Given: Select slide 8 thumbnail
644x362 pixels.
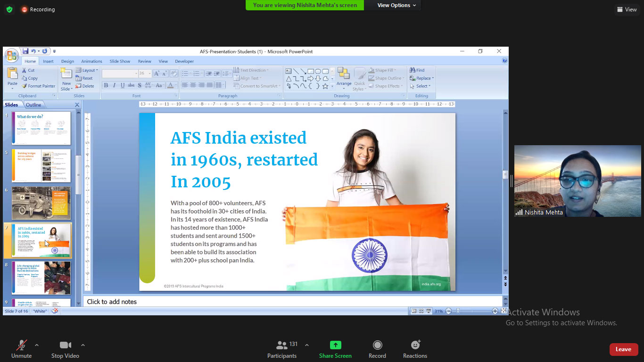Looking at the screenshot, I should coord(41,278).
